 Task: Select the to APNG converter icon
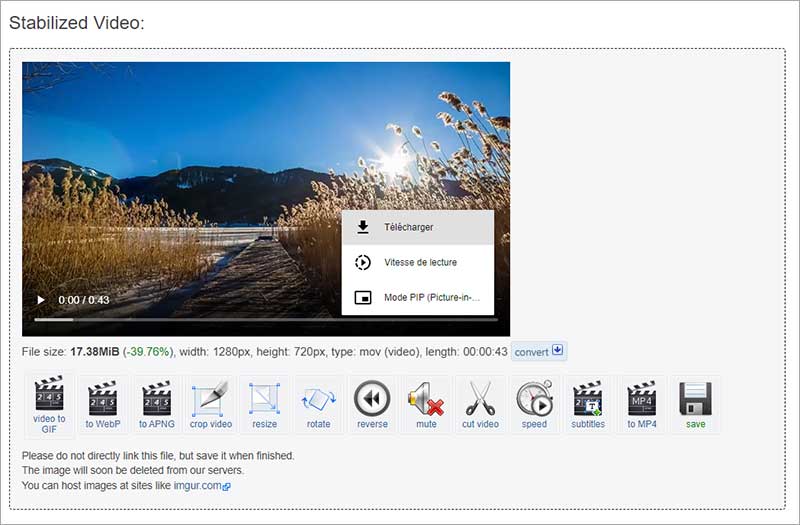157,405
